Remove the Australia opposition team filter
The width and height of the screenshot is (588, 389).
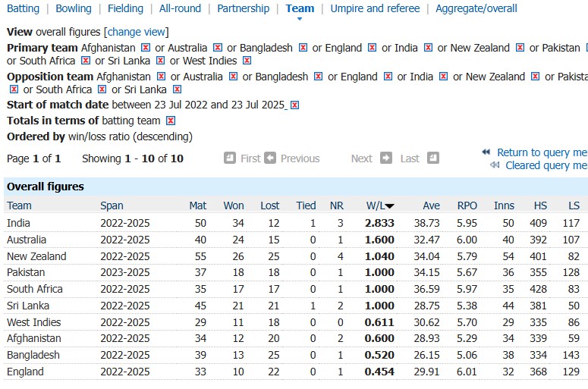point(233,77)
